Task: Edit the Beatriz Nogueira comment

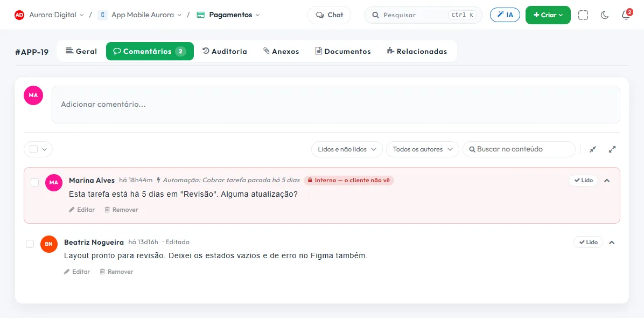Action: click(77, 272)
